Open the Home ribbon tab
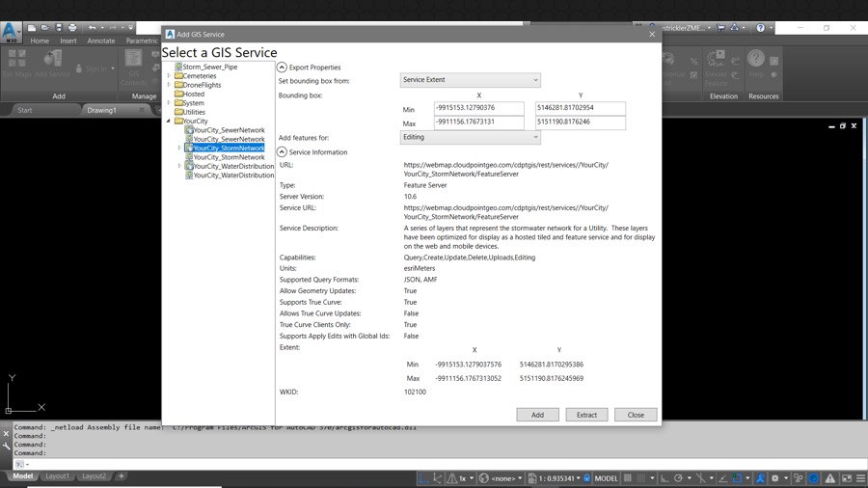Image resolution: width=868 pixels, height=488 pixels. point(40,41)
